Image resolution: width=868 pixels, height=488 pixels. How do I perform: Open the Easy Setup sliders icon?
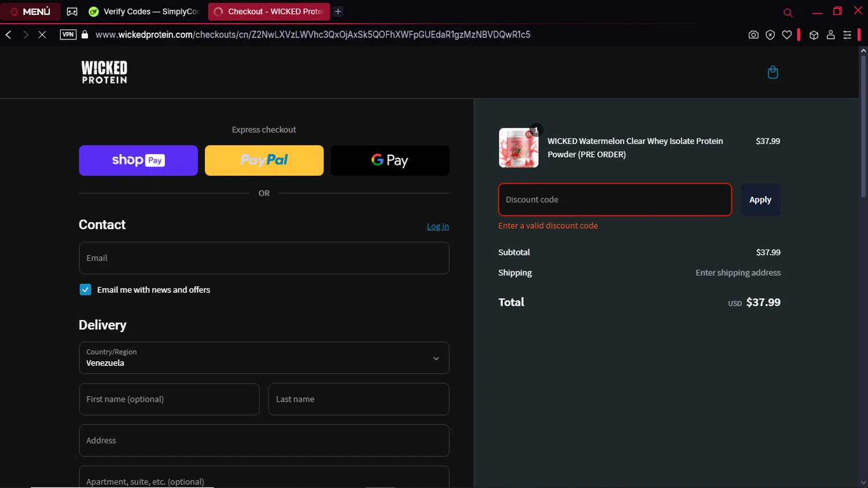847,35
